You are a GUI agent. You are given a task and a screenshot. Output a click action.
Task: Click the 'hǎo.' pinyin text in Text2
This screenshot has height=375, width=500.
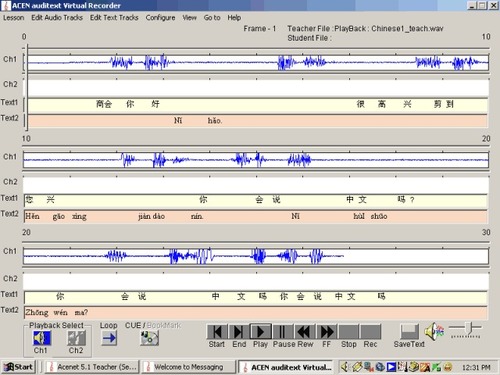[215, 120]
